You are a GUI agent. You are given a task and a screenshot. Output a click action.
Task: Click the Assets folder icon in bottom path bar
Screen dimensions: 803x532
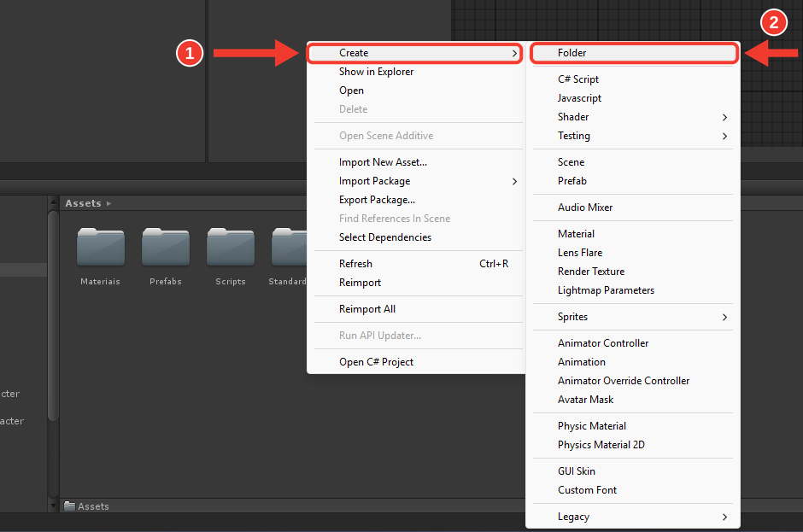(70, 506)
